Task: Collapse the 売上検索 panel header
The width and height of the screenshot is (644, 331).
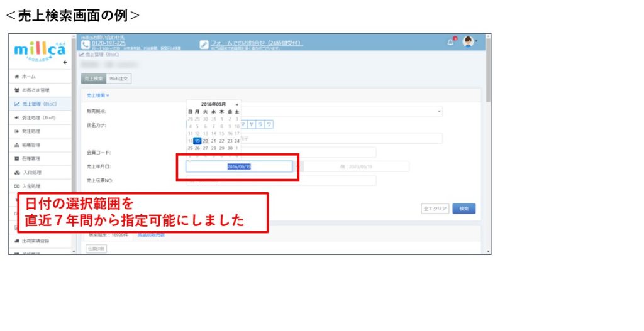Action: [x=98, y=95]
